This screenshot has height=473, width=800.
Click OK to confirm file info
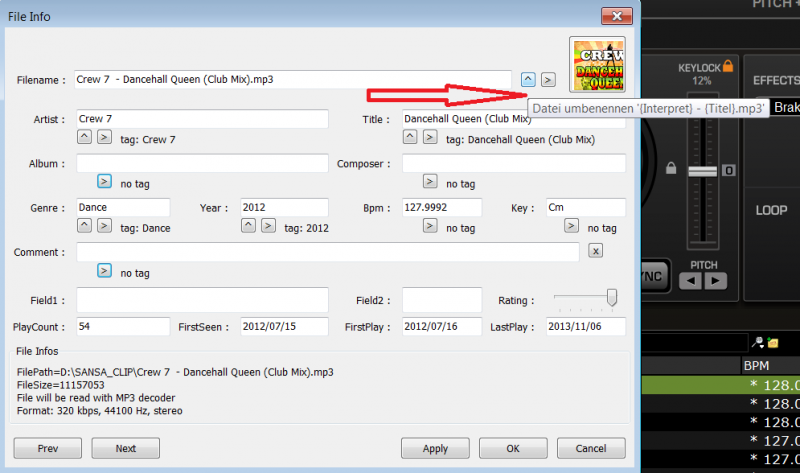(x=513, y=448)
